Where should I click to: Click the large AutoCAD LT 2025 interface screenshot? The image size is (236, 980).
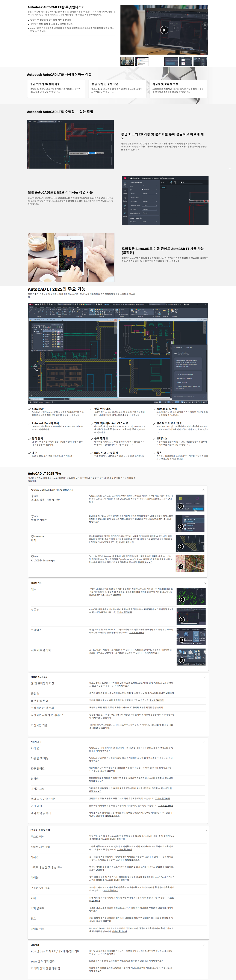click(118, 353)
